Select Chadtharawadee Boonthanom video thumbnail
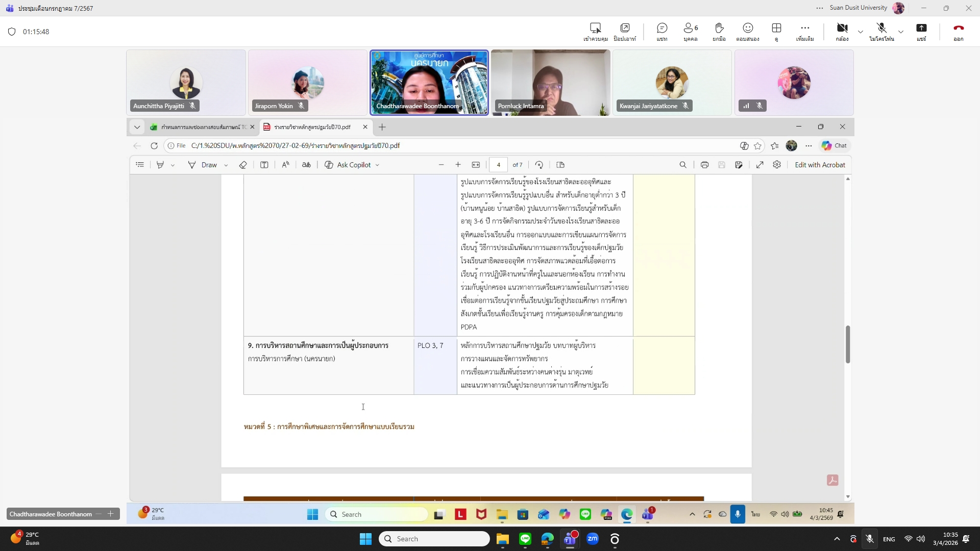This screenshot has height=551, width=980. (x=429, y=82)
